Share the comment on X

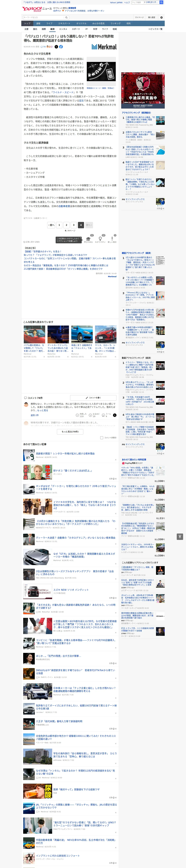[114, 415]
